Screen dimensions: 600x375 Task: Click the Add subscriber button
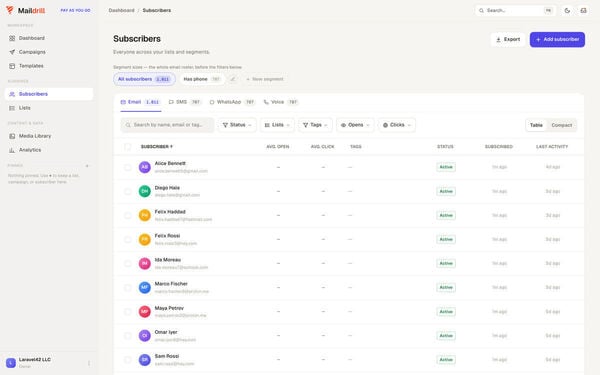[557, 39]
